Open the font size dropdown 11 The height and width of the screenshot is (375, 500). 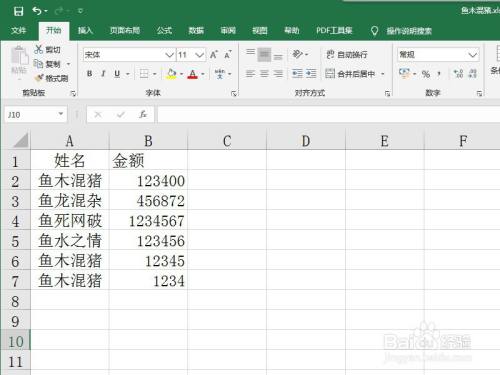199,55
